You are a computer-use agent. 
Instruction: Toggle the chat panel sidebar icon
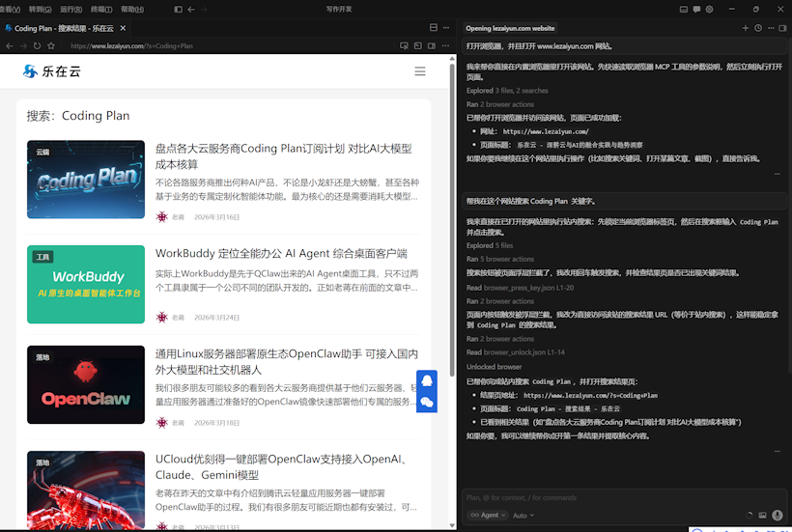[782, 28]
